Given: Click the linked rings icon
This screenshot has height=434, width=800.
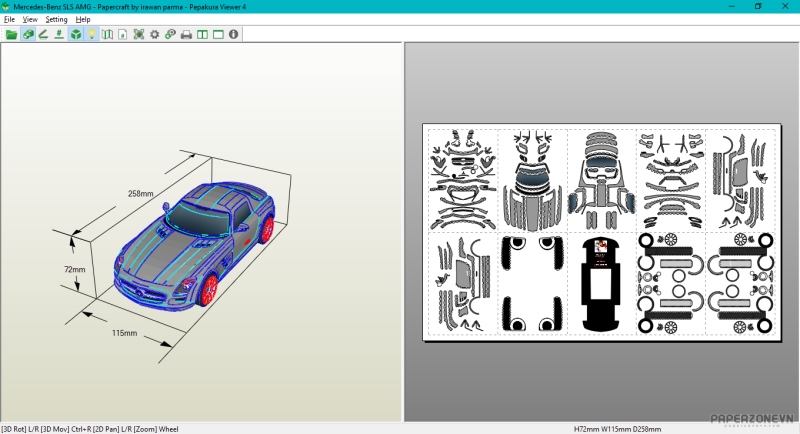Looking at the screenshot, I should click(x=170, y=34).
